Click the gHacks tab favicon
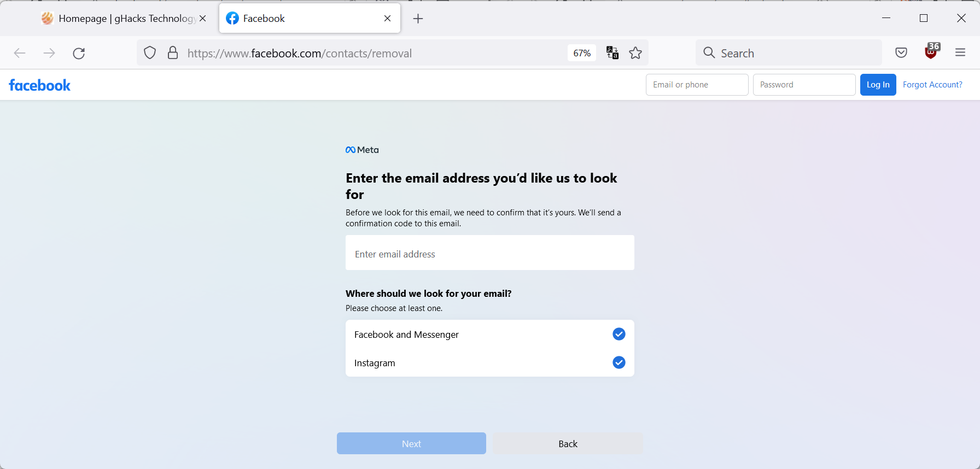The height and width of the screenshot is (469, 980). coord(48,19)
